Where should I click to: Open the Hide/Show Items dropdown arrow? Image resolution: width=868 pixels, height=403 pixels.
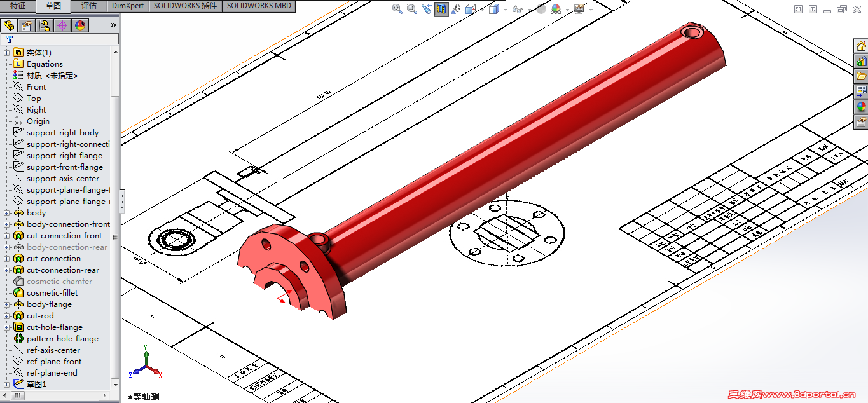pyautogui.click(x=528, y=10)
